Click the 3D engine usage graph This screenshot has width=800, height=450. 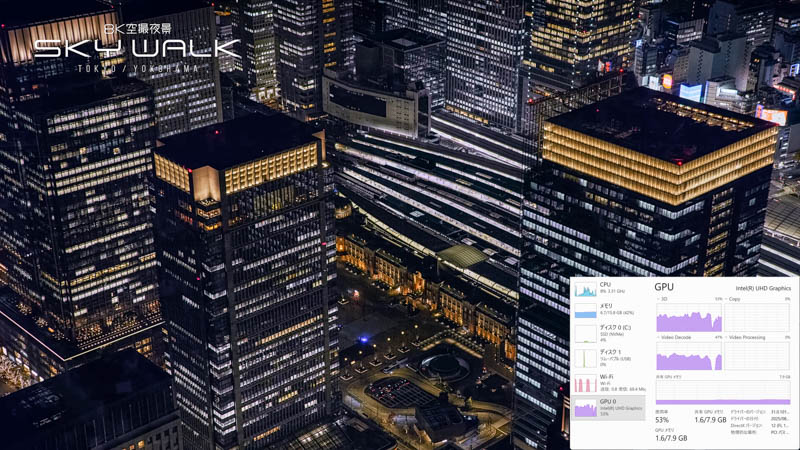(689, 318)
